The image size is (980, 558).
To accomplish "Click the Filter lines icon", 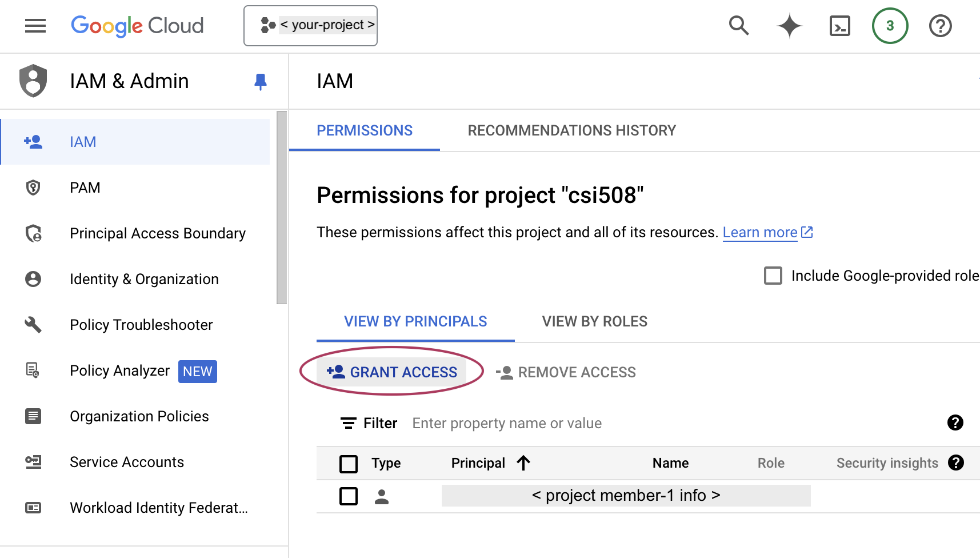I will [349, 423].
